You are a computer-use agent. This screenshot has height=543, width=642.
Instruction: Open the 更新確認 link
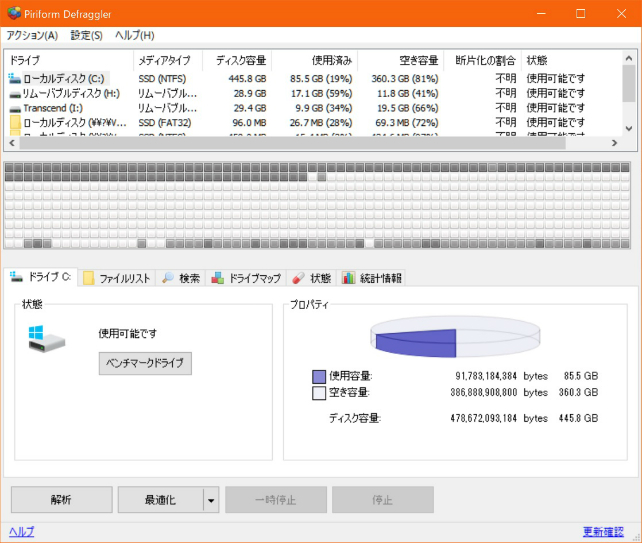(x=604, y=532)
